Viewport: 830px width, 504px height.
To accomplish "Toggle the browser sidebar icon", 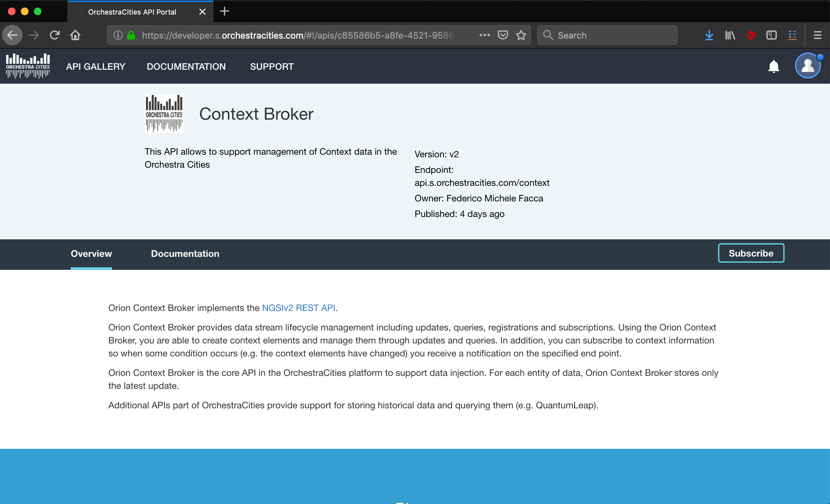I will click(x=771, y=35).
